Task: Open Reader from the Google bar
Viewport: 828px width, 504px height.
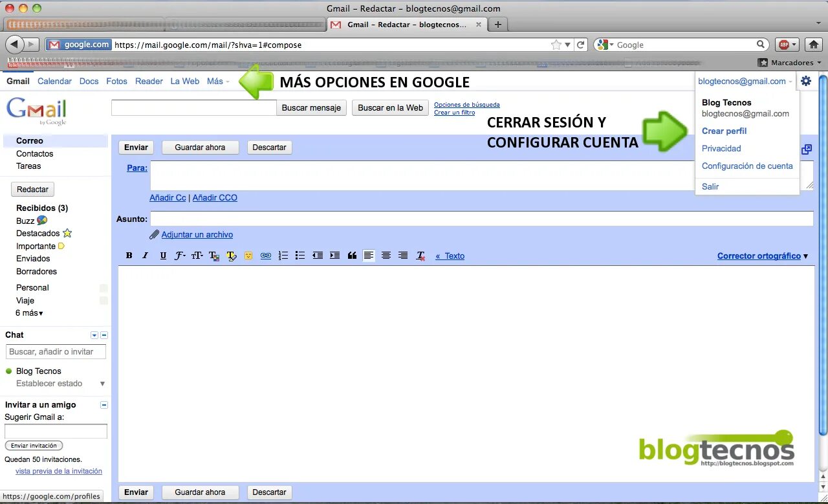Action: (149, 81)
